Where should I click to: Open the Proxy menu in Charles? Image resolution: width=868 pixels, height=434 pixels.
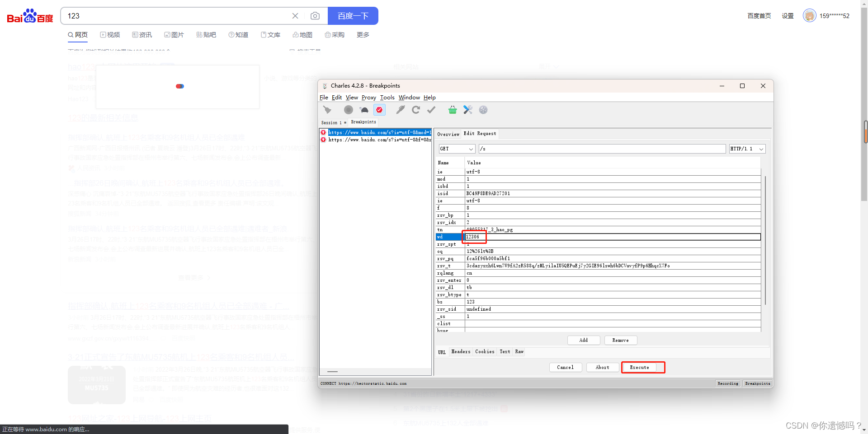[x=368, y=98]
